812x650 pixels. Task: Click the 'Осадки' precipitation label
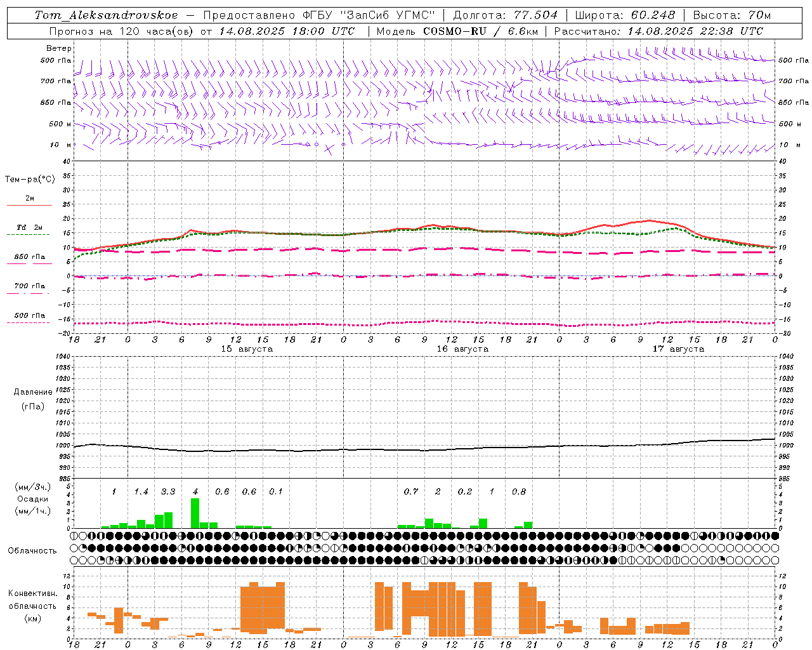[32, 499]
